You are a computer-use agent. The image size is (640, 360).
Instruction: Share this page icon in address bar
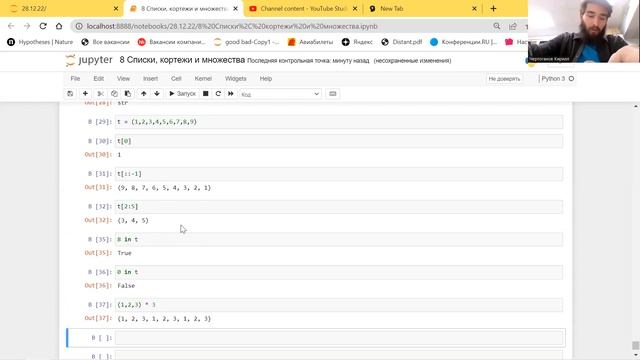click(x=513, y=26)
